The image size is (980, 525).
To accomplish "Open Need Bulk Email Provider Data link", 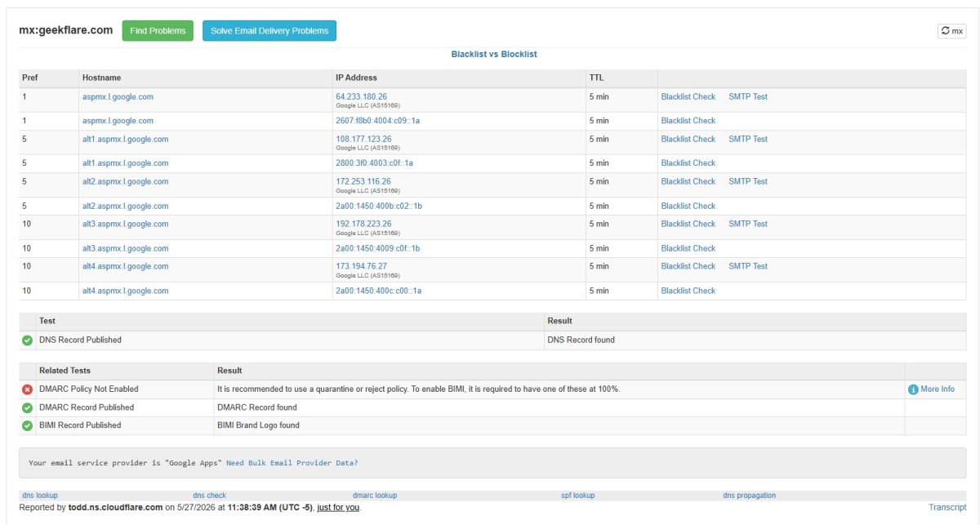I will coord(292,463).
